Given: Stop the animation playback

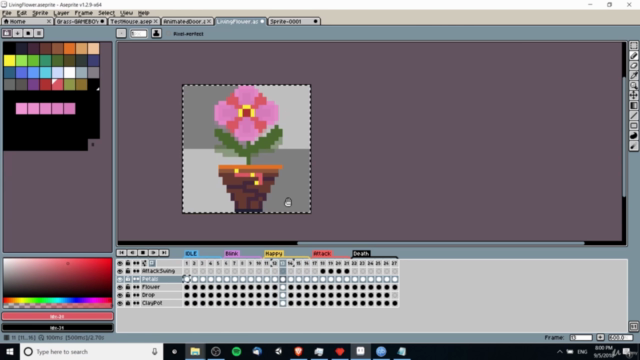Looking at the screenshot, I should tap(142, 253).
